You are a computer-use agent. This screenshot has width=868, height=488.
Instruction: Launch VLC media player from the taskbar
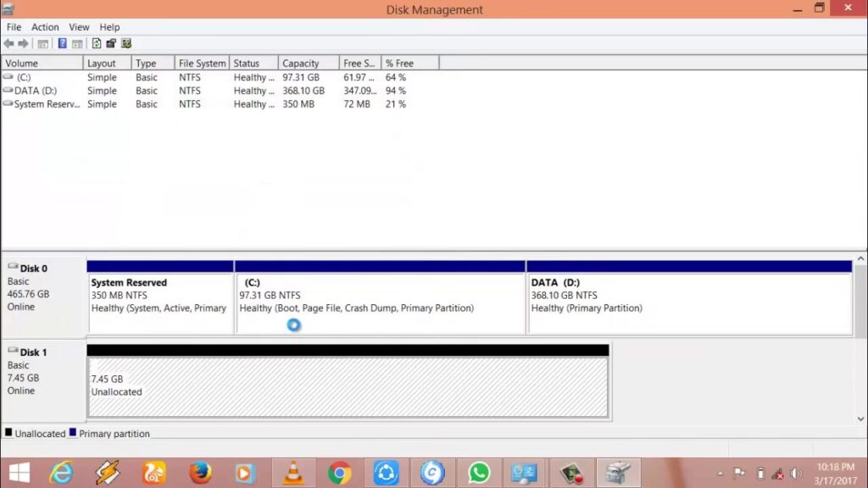tap(293, 473)
